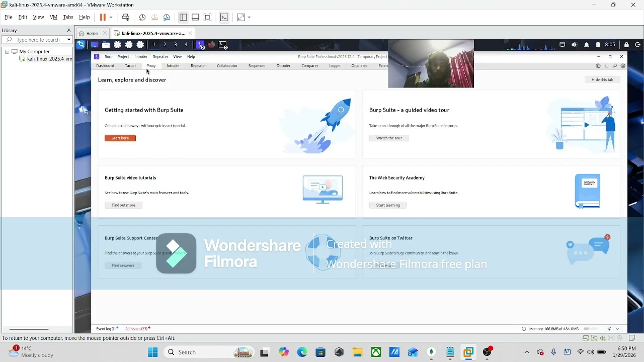Screen dimensions: 644x362
Task: Open the VMware File menu
Action: tap(8, 17)
